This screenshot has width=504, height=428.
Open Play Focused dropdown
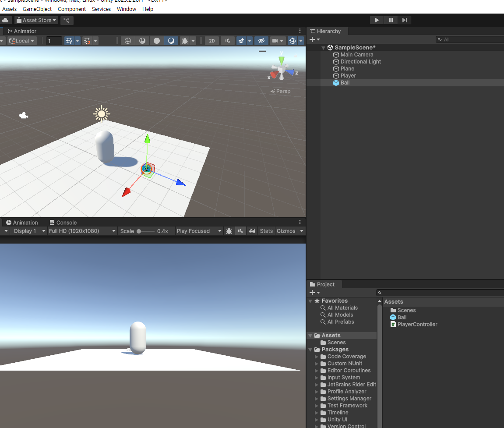coord(199,231)
